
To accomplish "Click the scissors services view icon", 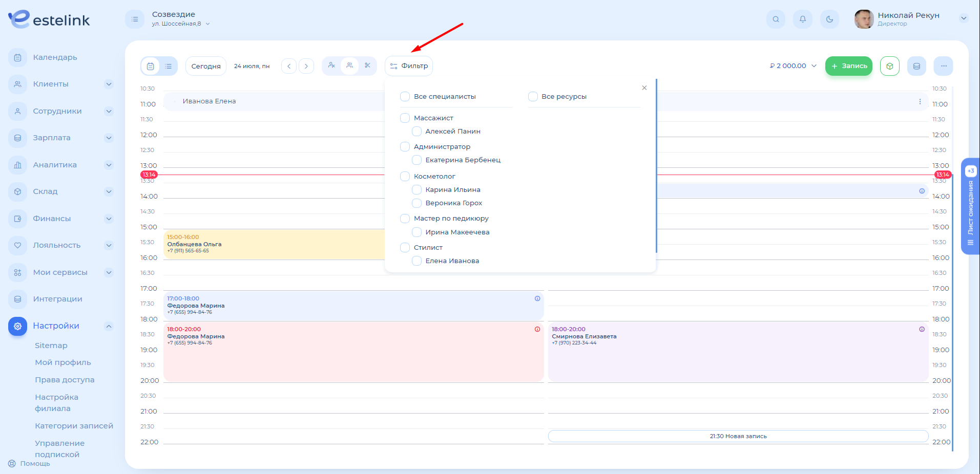I will click(367, 66).
